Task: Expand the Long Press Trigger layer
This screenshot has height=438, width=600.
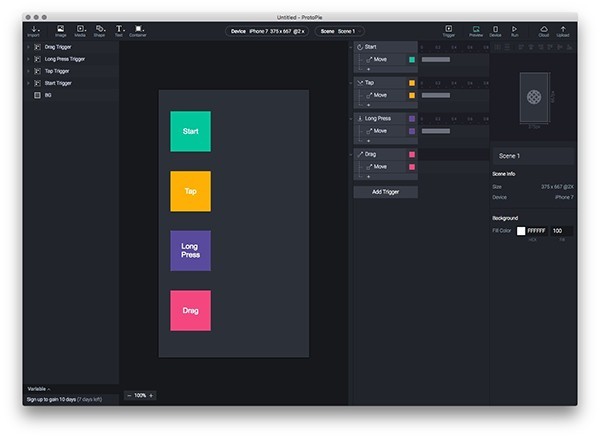Action: tap(28, 59)
